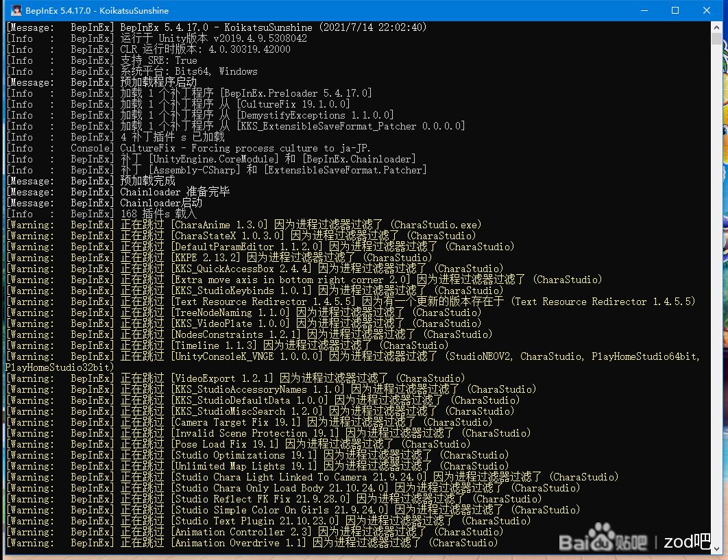Click the [Studio Chara Only Load Body] line
Viewport: 728px width, 560px height.
click(x=293, y=488)
